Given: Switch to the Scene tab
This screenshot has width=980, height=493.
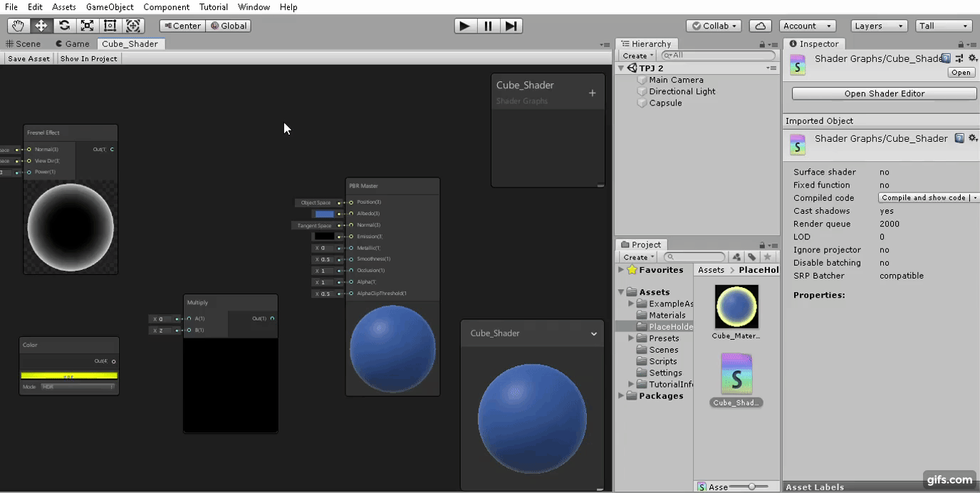Looking at the screenshot, I should [24, 43].
